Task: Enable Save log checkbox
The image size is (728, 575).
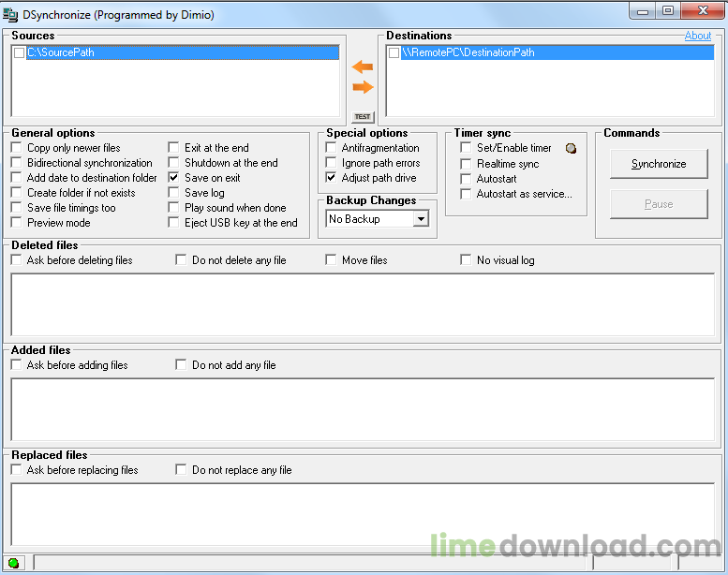Action: point(173,193)
